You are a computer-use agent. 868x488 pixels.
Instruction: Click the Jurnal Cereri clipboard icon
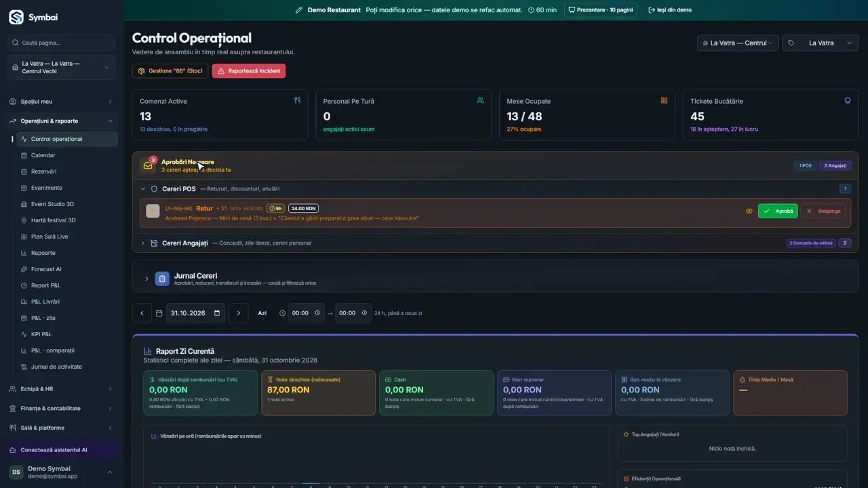point(162,279)
